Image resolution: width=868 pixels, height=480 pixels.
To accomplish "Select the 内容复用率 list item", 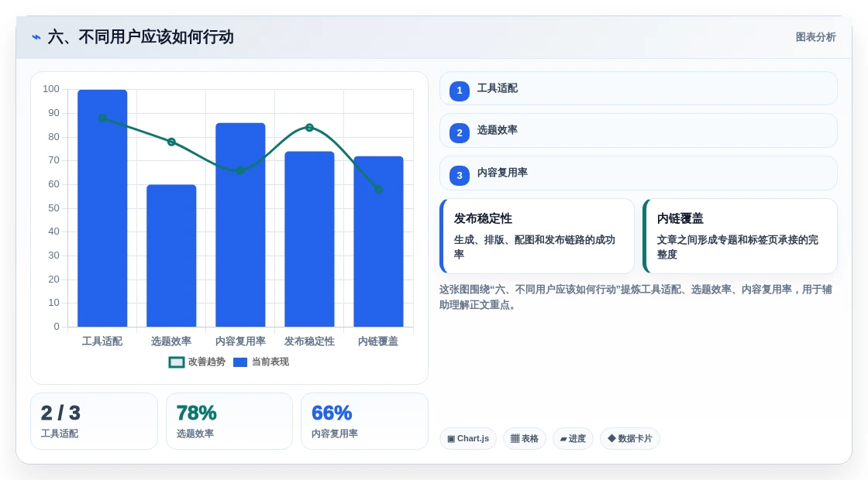I will 639,173.
